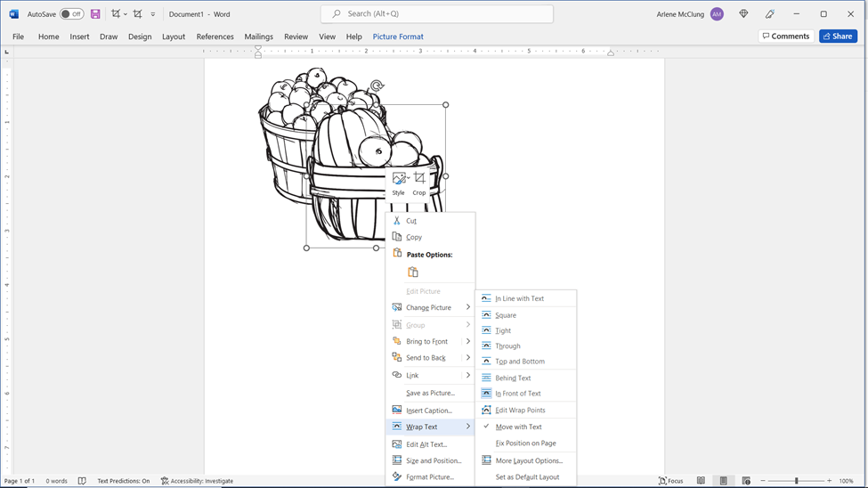
Task: Click the paste clipboard icon under Paste Options
Action: [x=413, y=272]
